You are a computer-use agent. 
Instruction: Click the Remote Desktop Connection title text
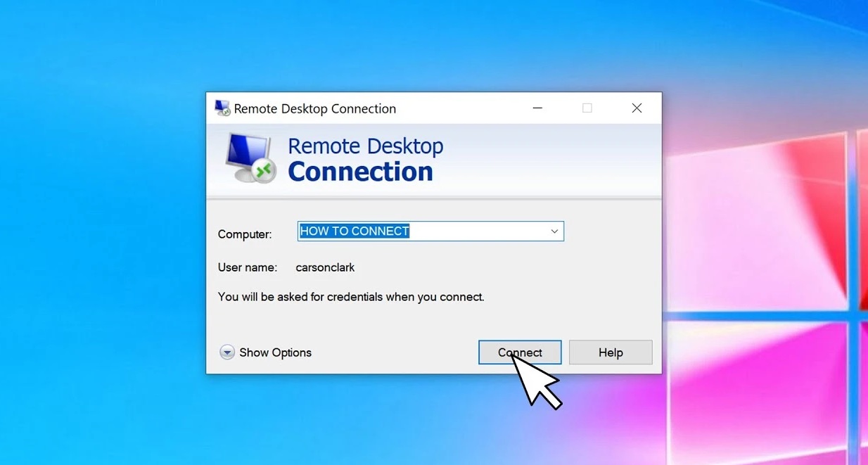[x=315, y=108]
